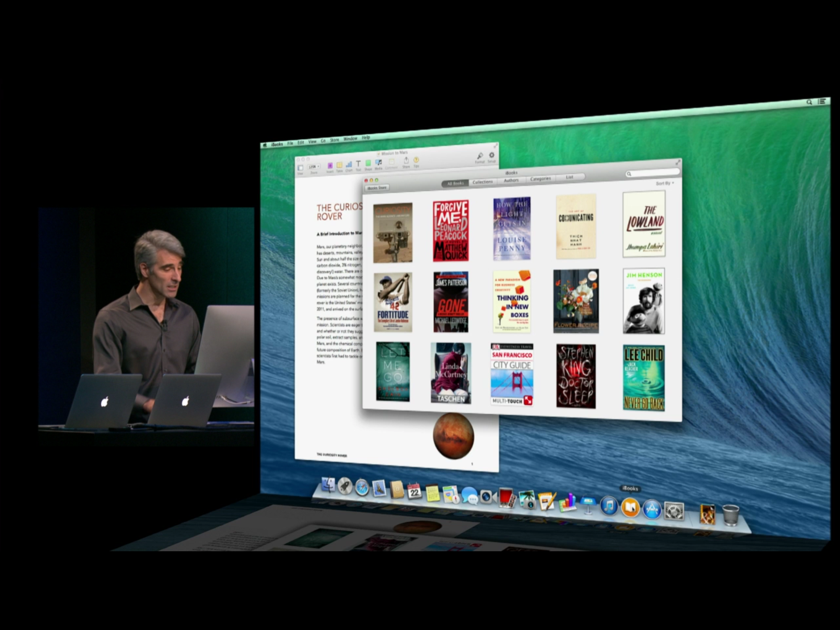Open Numbers from the Dock
The width and height of the screenshot is (840, 630).
point(567,502)
